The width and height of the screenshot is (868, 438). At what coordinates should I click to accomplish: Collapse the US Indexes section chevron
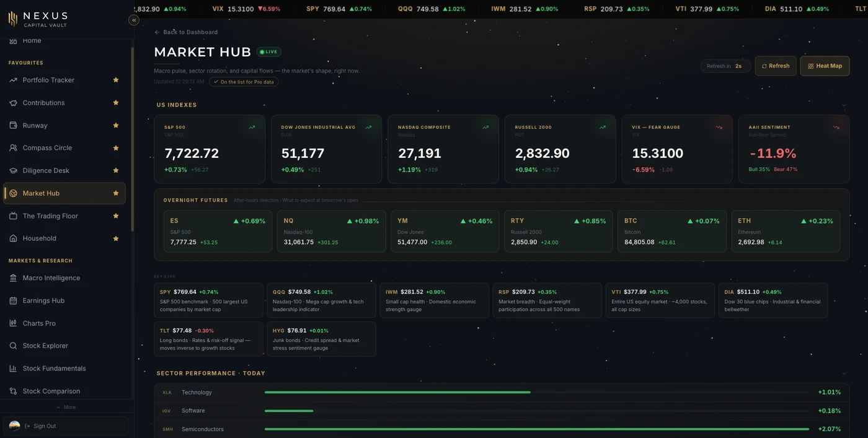[844, 105]
